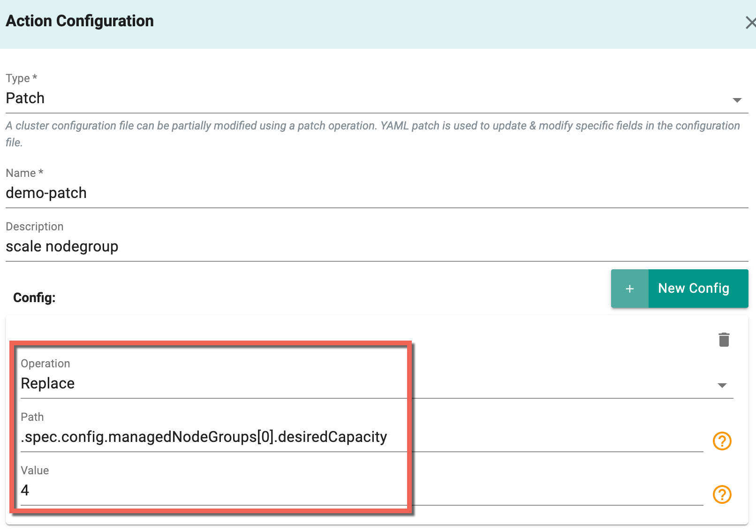Screen dimensions: 756x532
Task: Click the Description field label
Action: pos(34,227)
